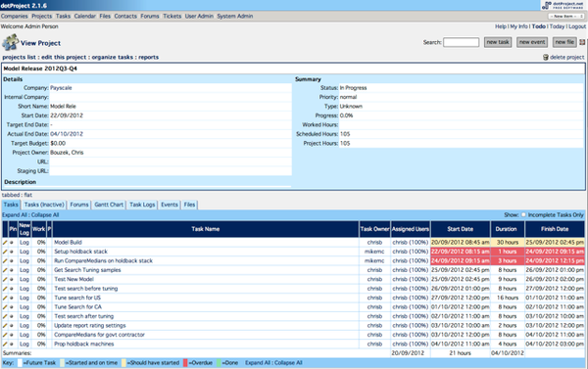Open the Companies menu

coord(15,16)
